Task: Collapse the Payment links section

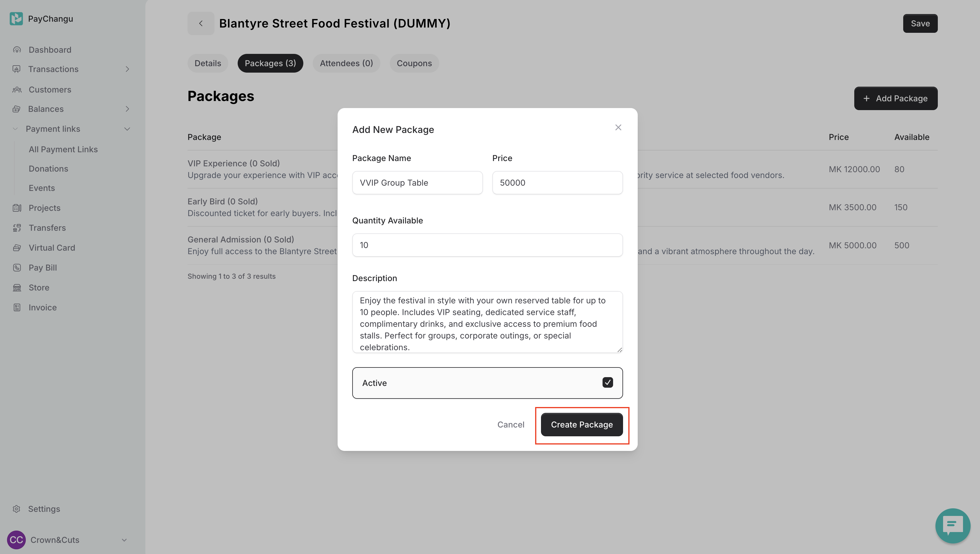Action: (127, 129)
